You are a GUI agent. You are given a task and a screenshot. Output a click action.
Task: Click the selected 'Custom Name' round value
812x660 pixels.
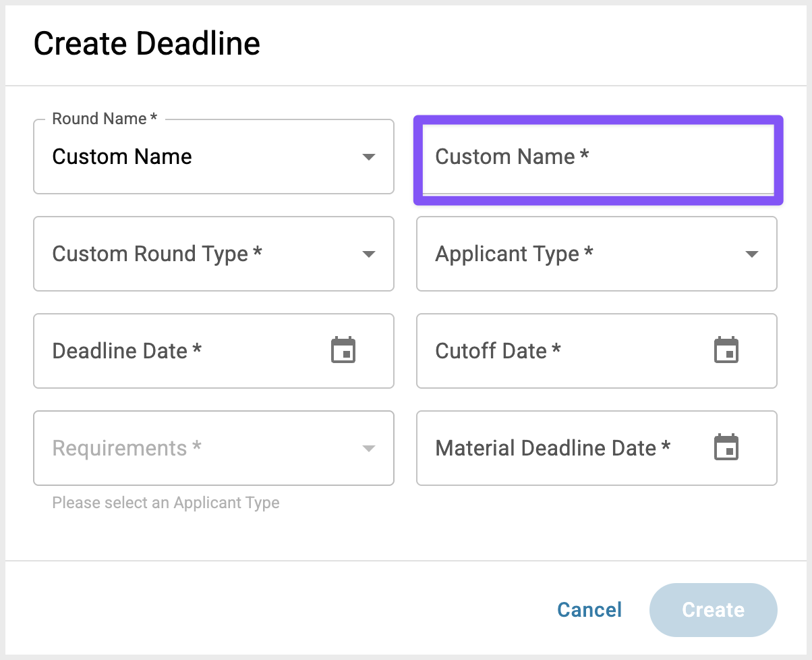click(122, 157)
